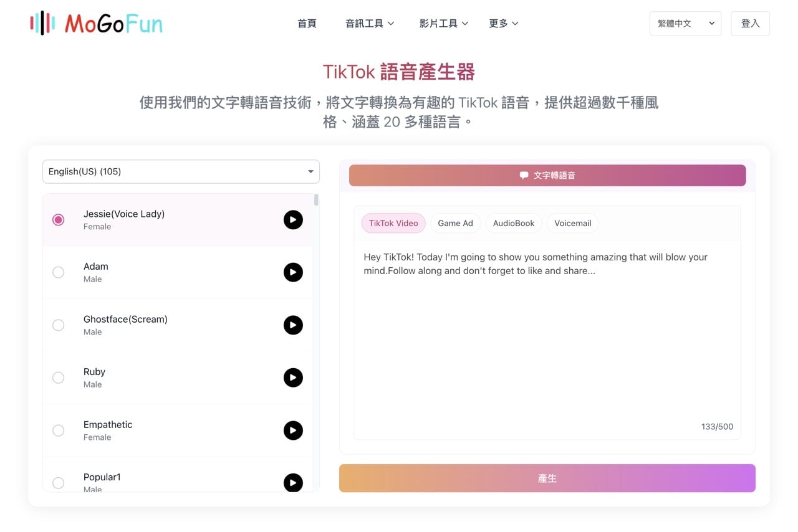798x532 pixels.
Task: Select the Voicemail template tab
Action: tap(572, 223)
